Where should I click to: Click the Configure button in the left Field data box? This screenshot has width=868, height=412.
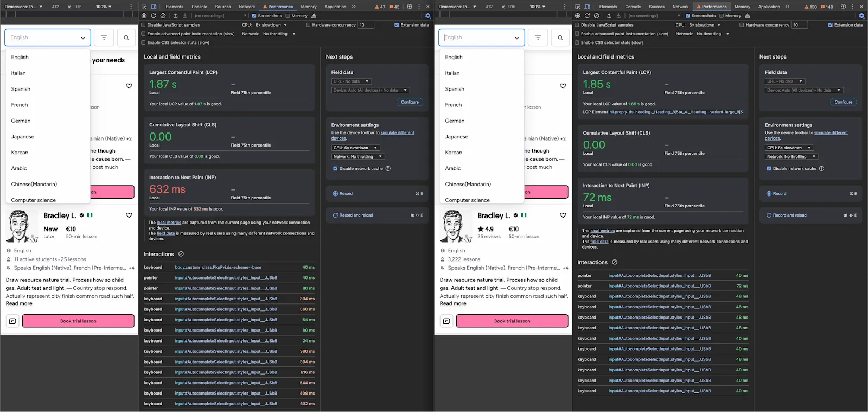[x=410, y=102]
